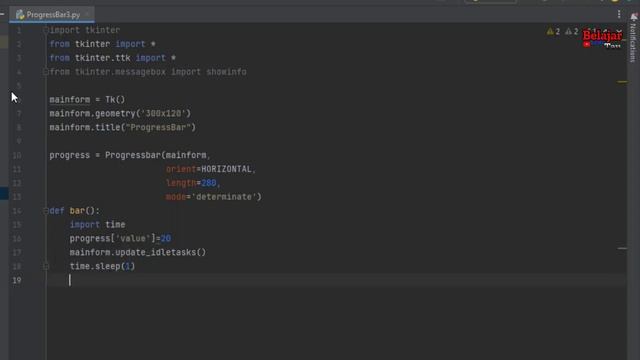Click the mode='determinate' argument
The height and width of the screenshot is (360, 640).
(211, 197)
